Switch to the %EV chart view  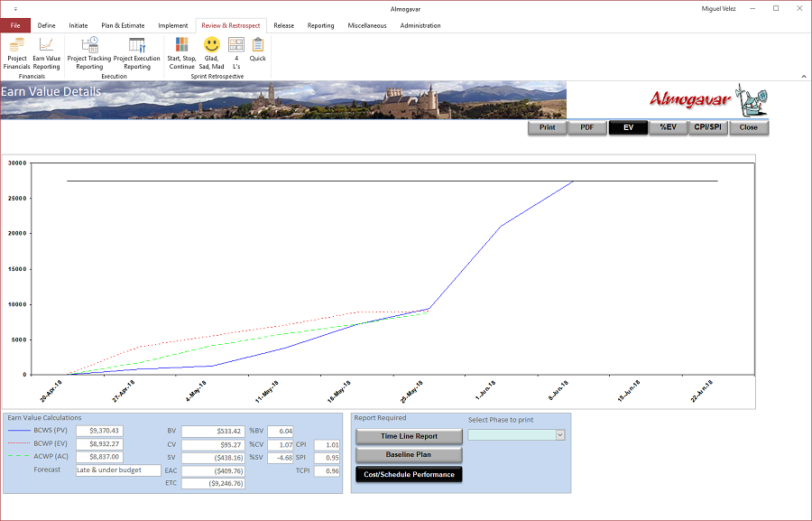(x=668, y=127)
